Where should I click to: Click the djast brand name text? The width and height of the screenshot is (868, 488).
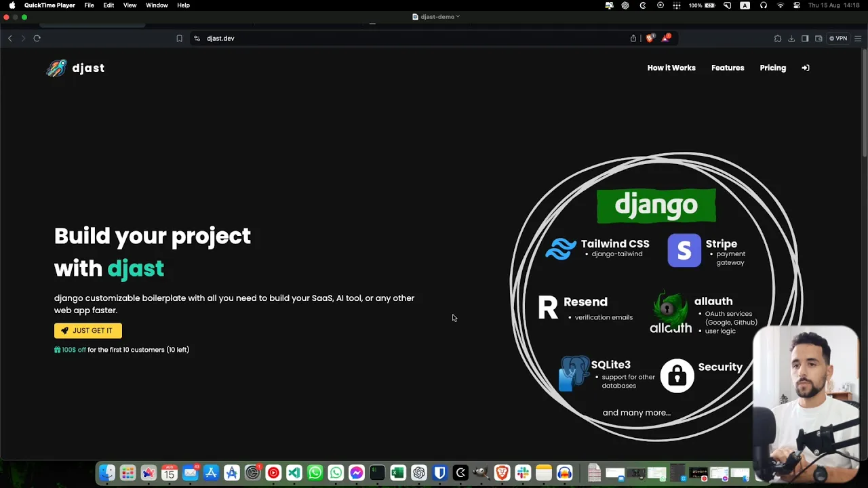88,68
